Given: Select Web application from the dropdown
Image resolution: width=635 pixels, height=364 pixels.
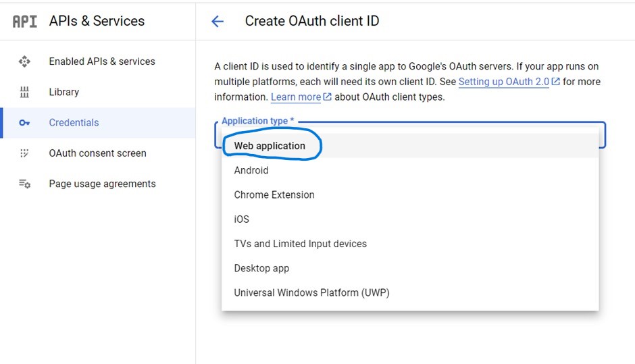Looking at the screenshot, I should pos(270,146).
